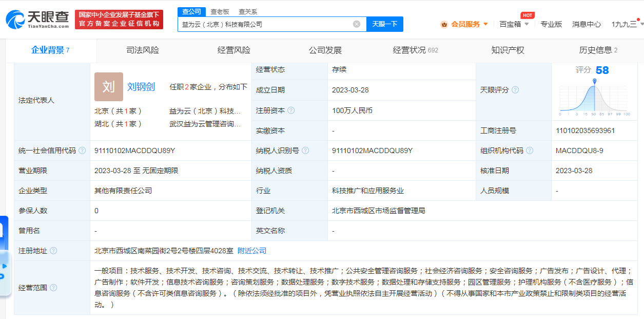Open the 1九九三 user account menu
This screenshot has width=644, height=319.
pyautogui.click(x=625, y=24)
